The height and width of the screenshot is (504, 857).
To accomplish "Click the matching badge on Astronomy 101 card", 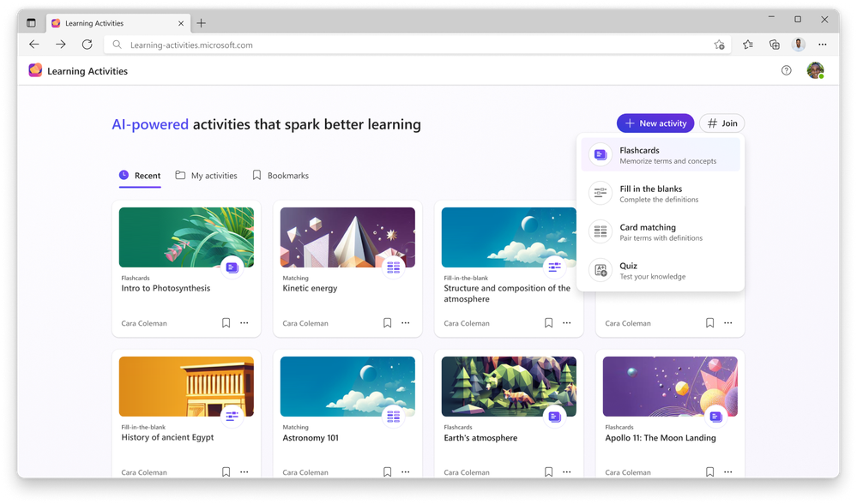I will (x=394, y=417).
